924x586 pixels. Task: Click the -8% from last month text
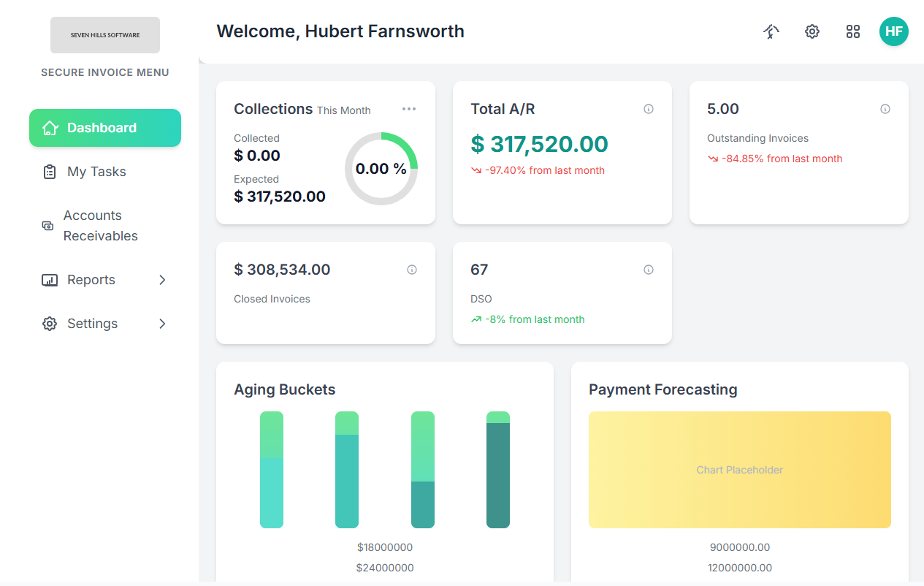coord(535,319)
